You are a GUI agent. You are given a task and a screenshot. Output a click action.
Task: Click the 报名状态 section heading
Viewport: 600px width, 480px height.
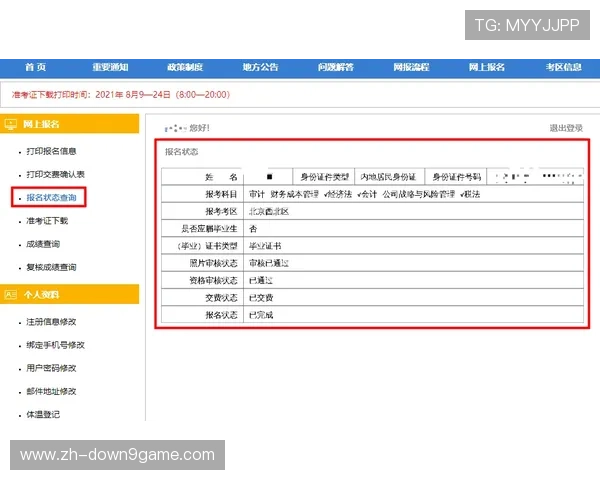(x=182, y=152)
